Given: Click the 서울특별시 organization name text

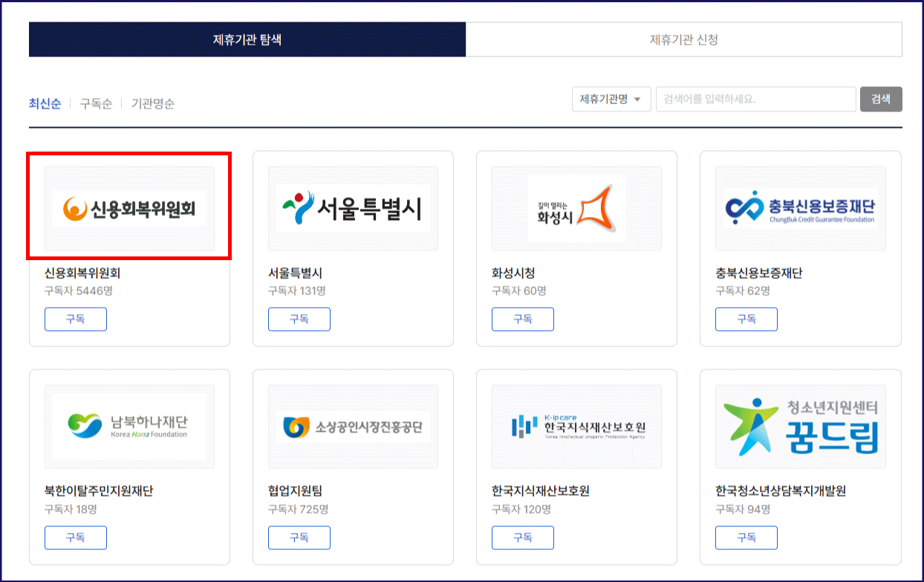Looking at the screenshot, I should coord(295,273).
